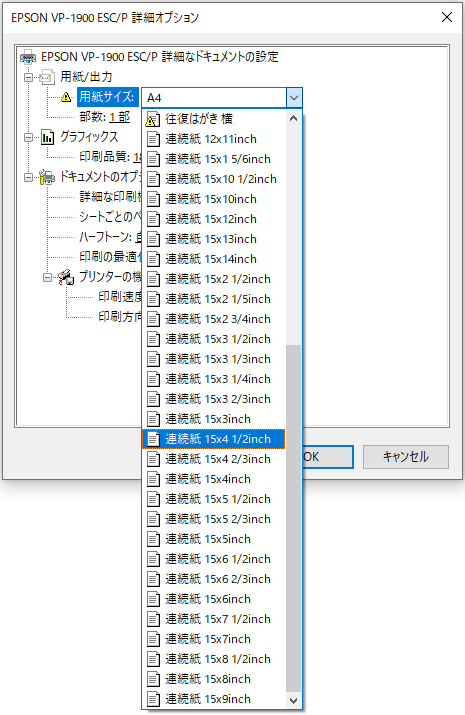
Task: Choose 連続紙 15x4 2/3inch option
Action: 213,459
